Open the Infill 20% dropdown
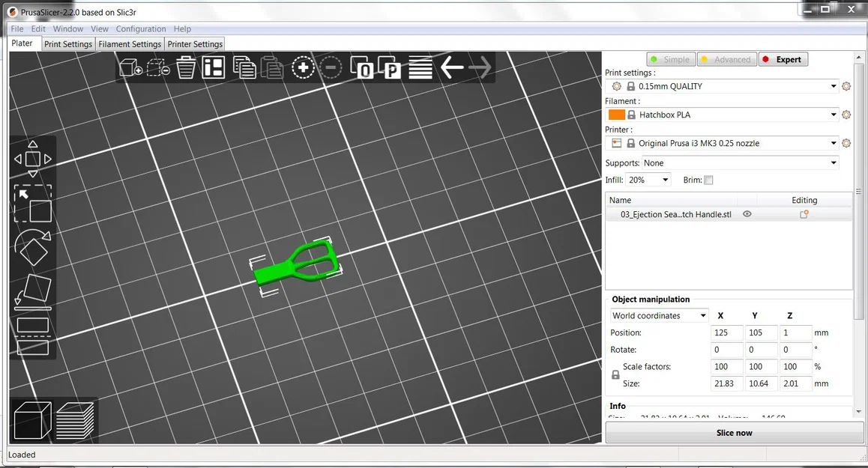868x468 pixels. [648, 180]
